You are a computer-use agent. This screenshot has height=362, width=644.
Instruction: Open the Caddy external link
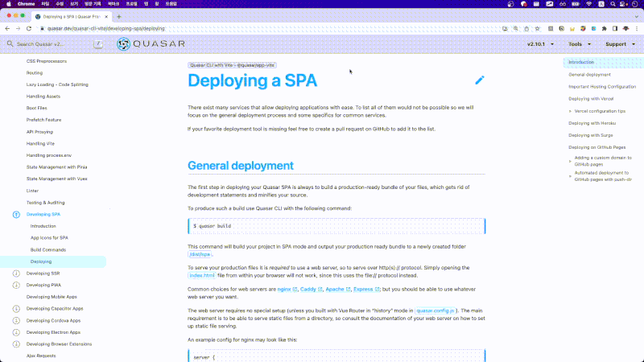[x=312, y=290]
